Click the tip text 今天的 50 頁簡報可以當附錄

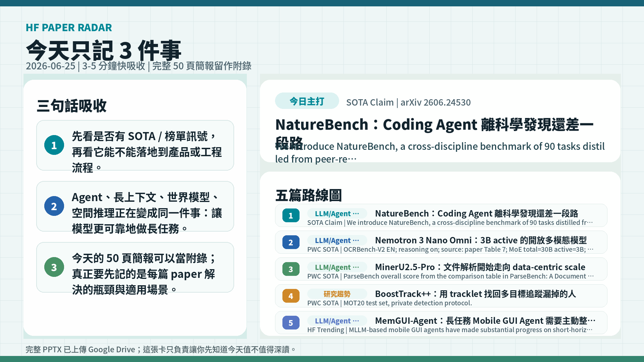pos(144,274)
